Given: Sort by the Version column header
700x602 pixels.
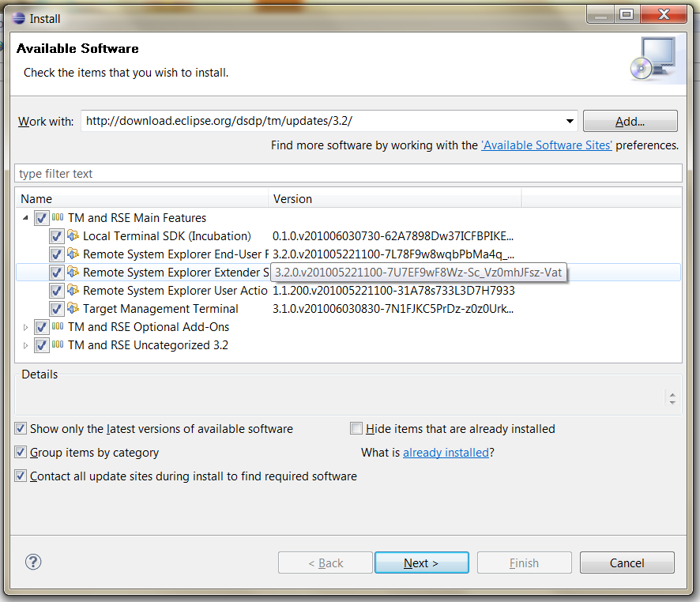Looking at the screenshot, I should 395,198.
